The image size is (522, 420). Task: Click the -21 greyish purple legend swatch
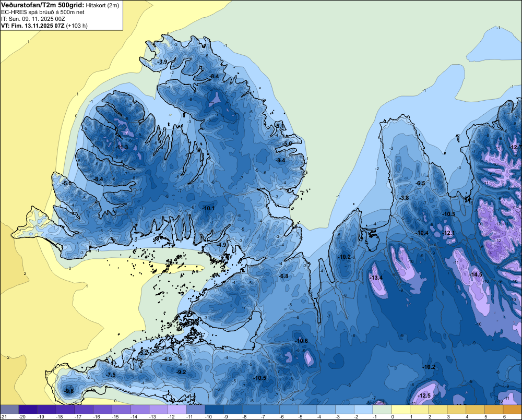[x=9, y=410]
